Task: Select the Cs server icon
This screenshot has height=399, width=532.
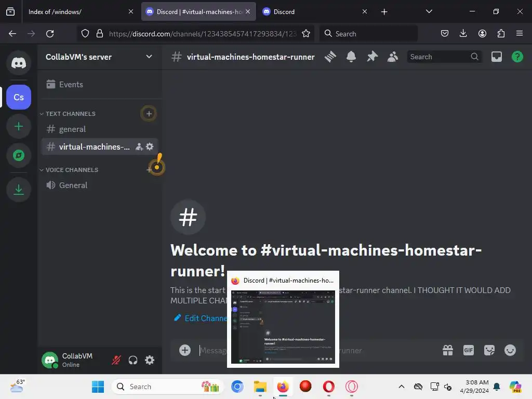Action: (x=19, y=97)
